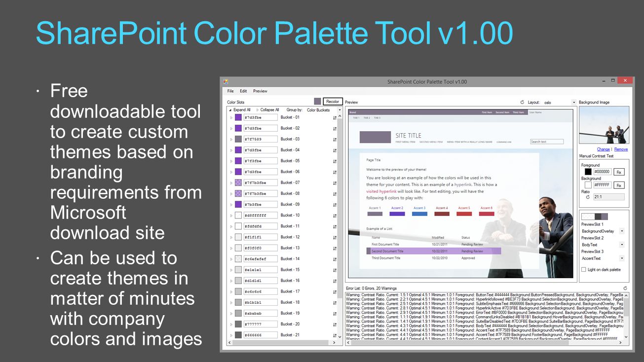Click the Bucket - 06 label
Screen dimensions: 644x362
(290, 172)
